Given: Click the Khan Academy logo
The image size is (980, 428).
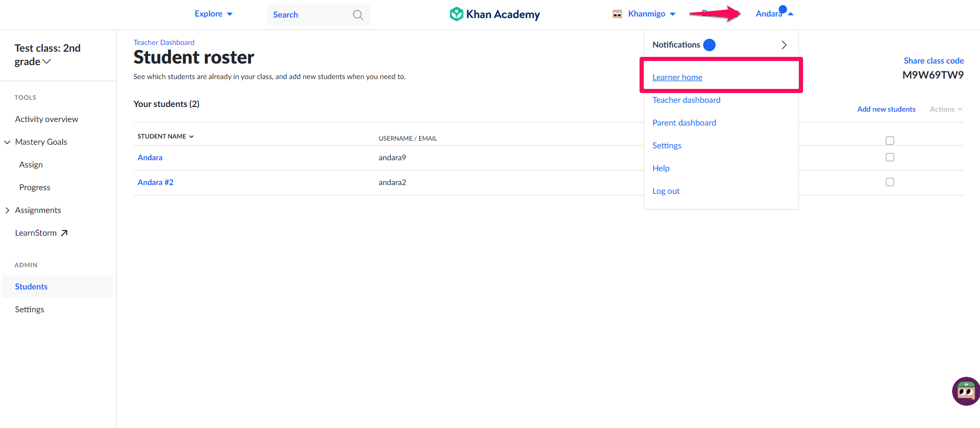Looking at the screenshot, I should coord(495,14).
